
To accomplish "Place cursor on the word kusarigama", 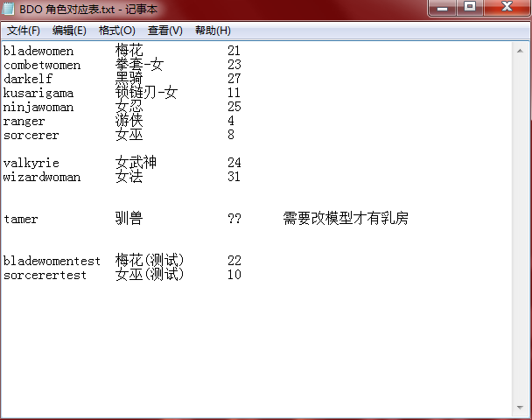I will (38, 94).
